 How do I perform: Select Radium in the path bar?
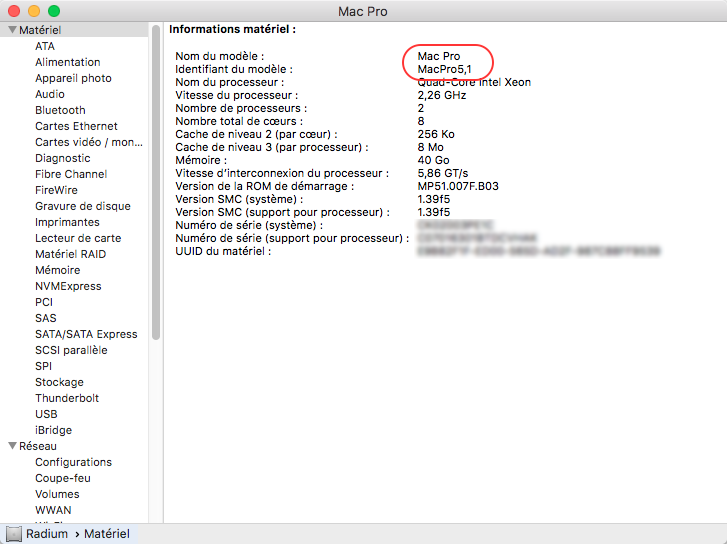[47, 534]
